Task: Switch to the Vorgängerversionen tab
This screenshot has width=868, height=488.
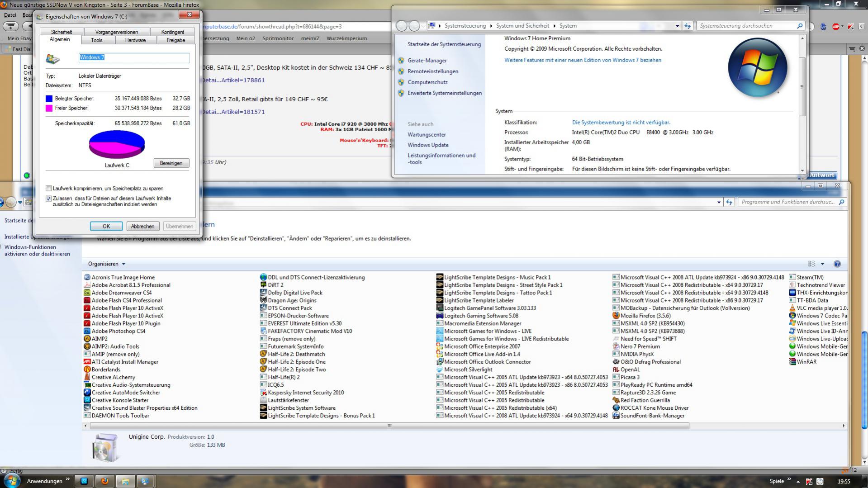Action: tap(117, 32)
